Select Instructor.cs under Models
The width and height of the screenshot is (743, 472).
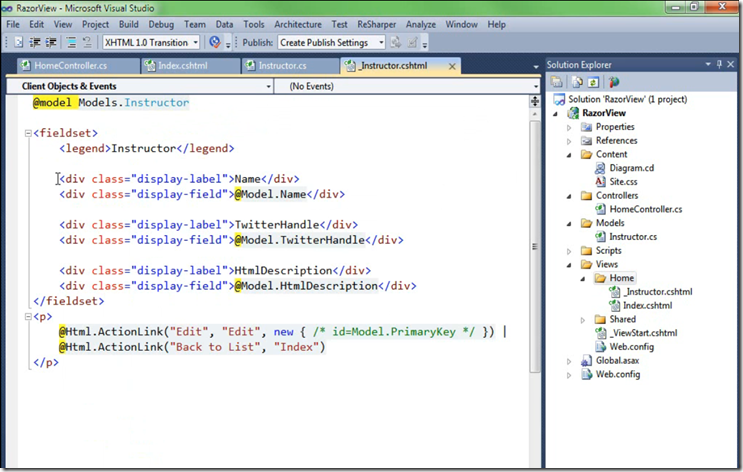coord(633,236)
